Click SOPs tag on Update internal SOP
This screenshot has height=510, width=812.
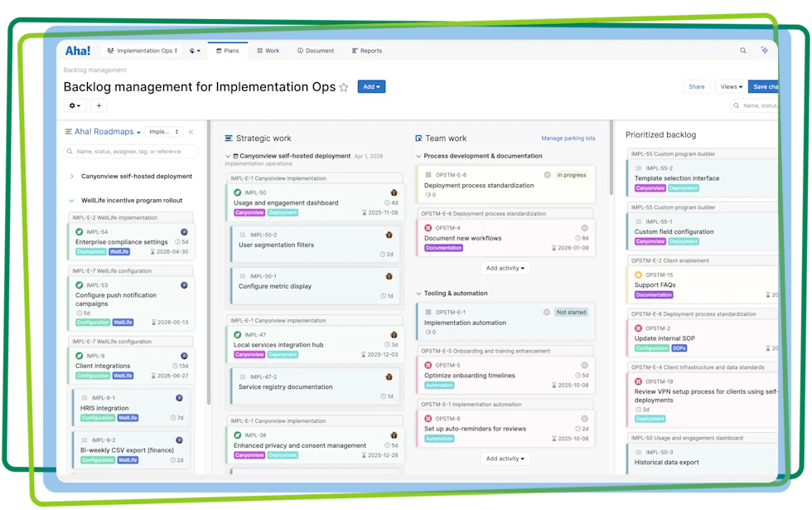(x=679, y=348)
